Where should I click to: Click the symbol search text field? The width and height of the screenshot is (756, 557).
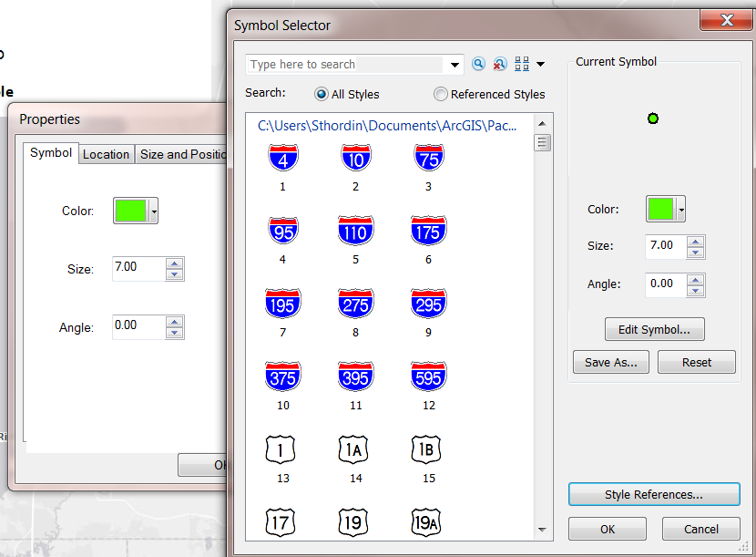click(344, 64)
